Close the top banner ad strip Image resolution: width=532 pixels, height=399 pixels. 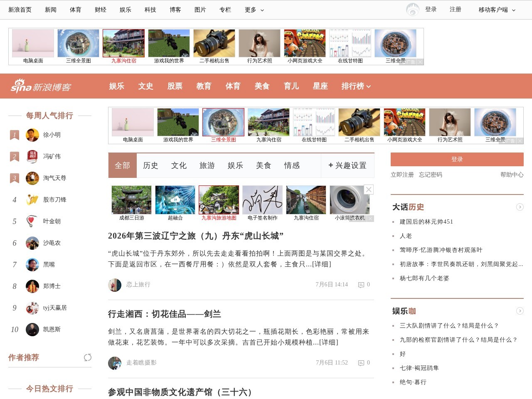click(x=420, y=62)
